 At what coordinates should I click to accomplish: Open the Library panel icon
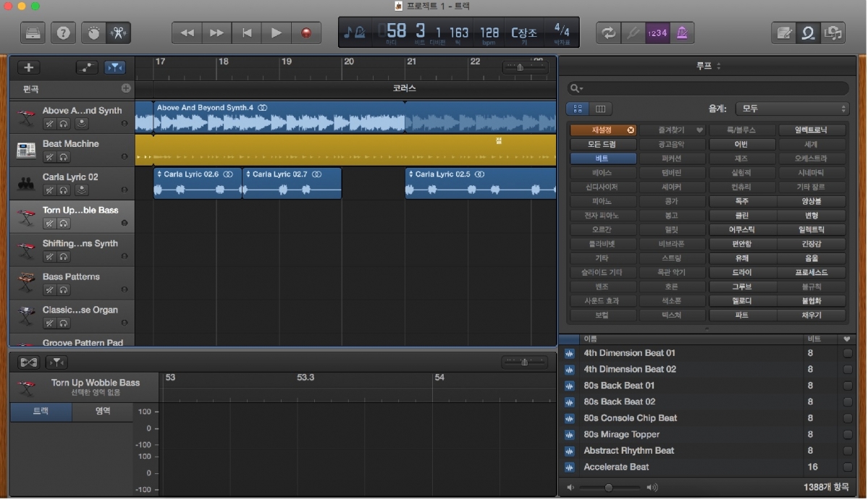pos(33,33)
